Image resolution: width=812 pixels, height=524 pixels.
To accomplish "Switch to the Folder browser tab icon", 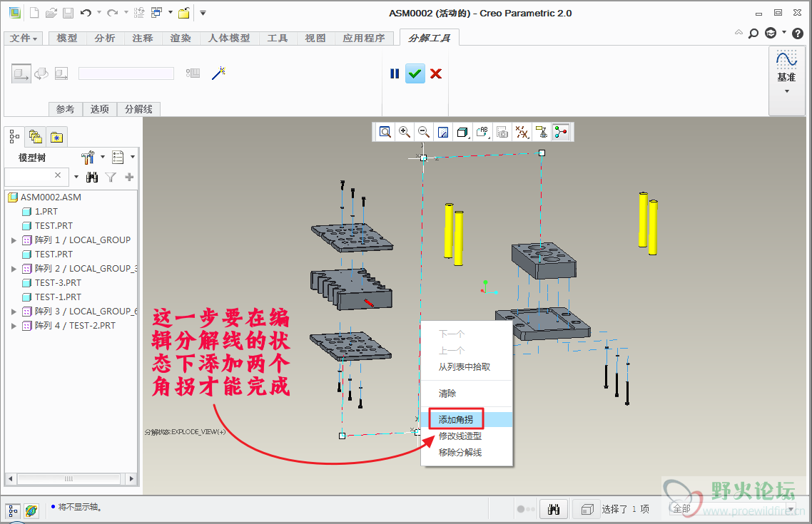I will click(x=36, y=137).
